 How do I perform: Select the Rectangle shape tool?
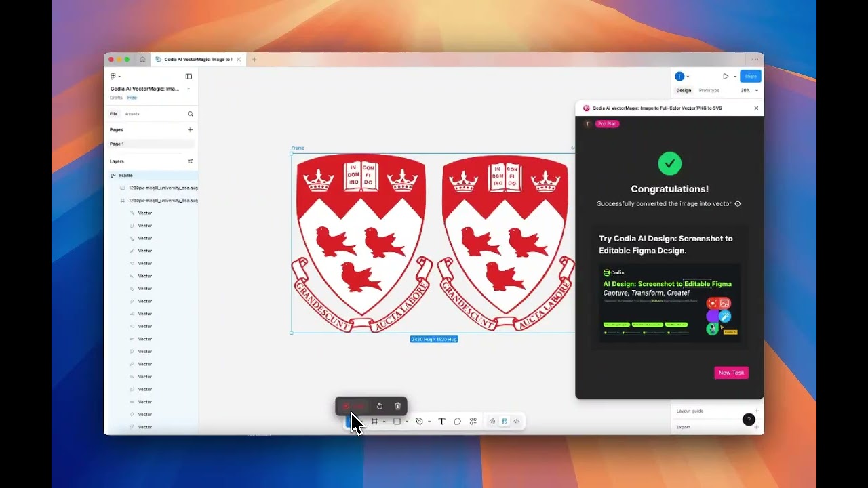point(397,422)
